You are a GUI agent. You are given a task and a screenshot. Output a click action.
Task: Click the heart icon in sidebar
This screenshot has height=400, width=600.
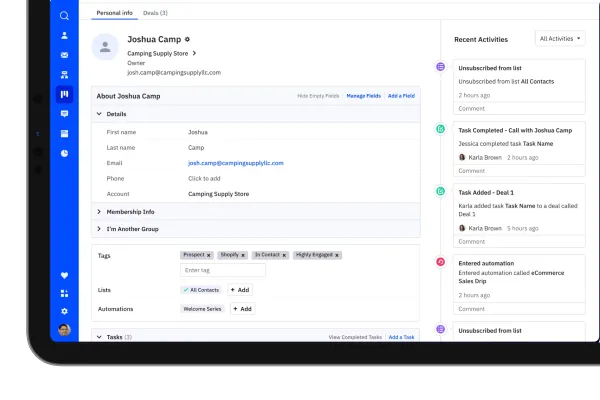[64, 275]
